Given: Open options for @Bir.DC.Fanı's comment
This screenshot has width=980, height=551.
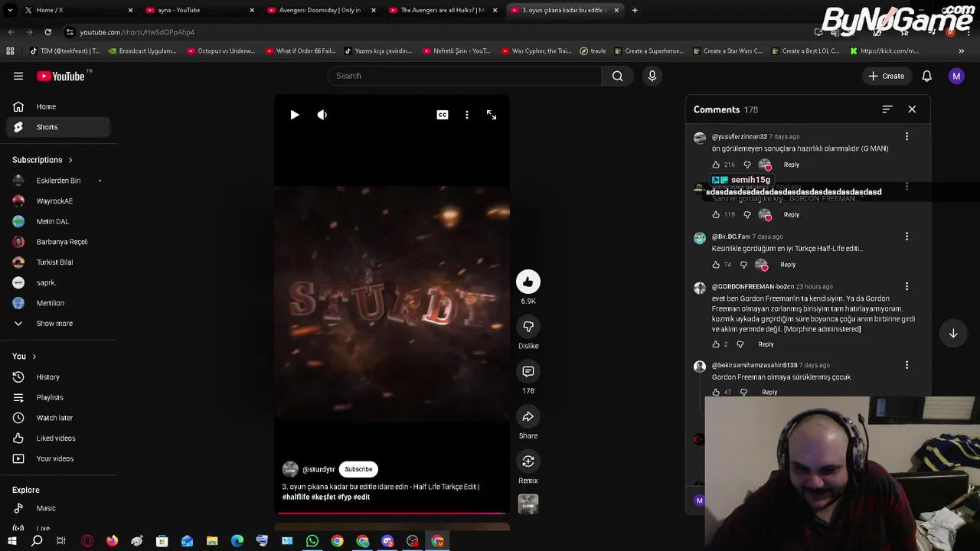Looking at the screenshot, I should [906, 236].
